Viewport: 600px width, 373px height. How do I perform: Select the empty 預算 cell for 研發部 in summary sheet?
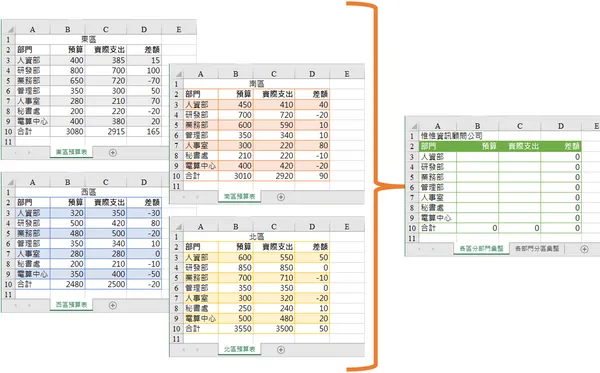pyautogui.click(x=478, y=167)
